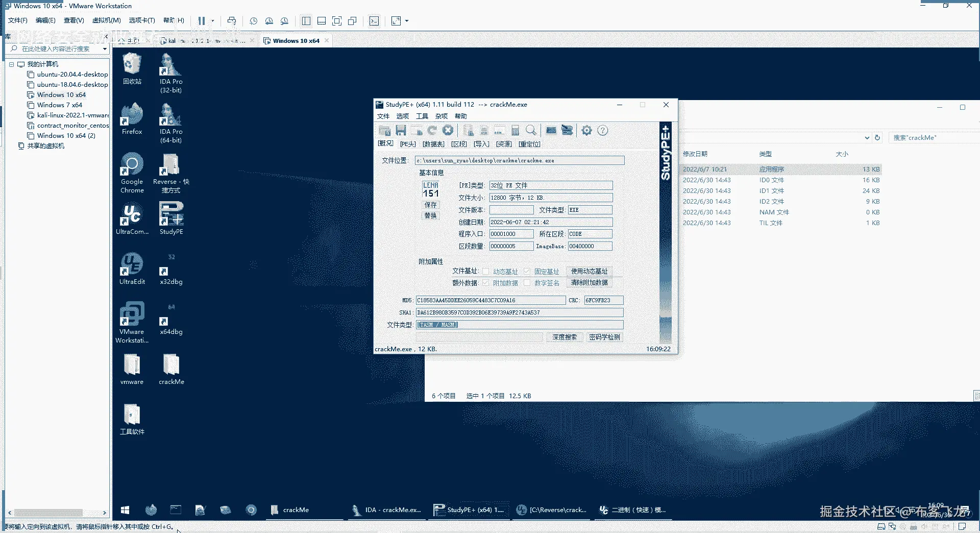The width and height of the screenshot is (980, 533).
Task: Click the 保存 button under the icon
Action: coord(431,205)
